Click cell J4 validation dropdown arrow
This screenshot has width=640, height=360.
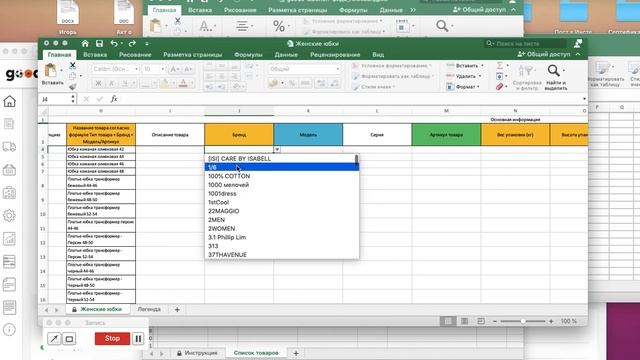coord(277,149)
